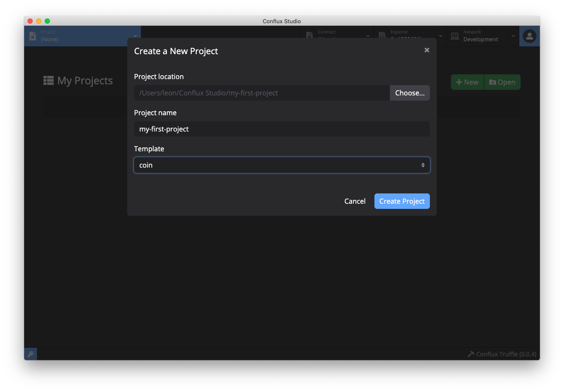Click the My Projects list icon
Image resolution: width=564 pixels, height=392 pixels.
tap(49, 81)
